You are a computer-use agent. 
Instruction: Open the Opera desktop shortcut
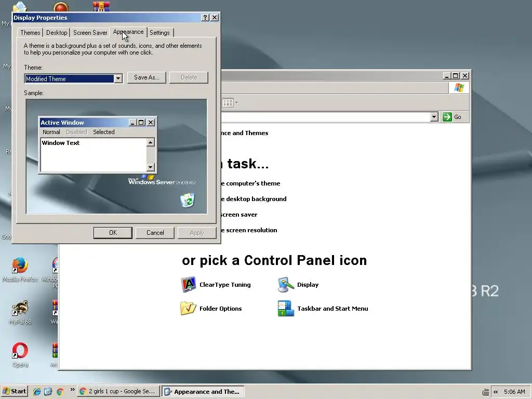20,351
